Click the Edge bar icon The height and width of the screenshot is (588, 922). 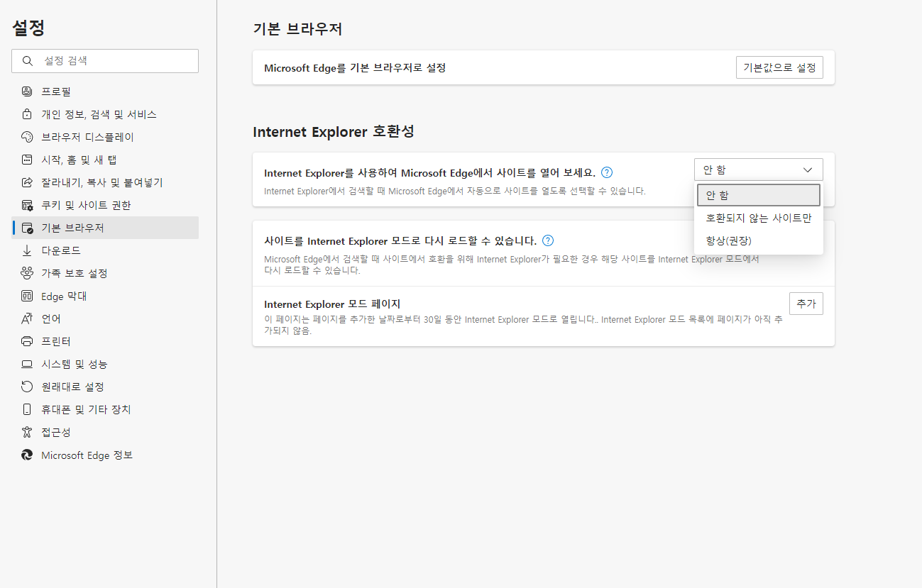coord(27,296)
